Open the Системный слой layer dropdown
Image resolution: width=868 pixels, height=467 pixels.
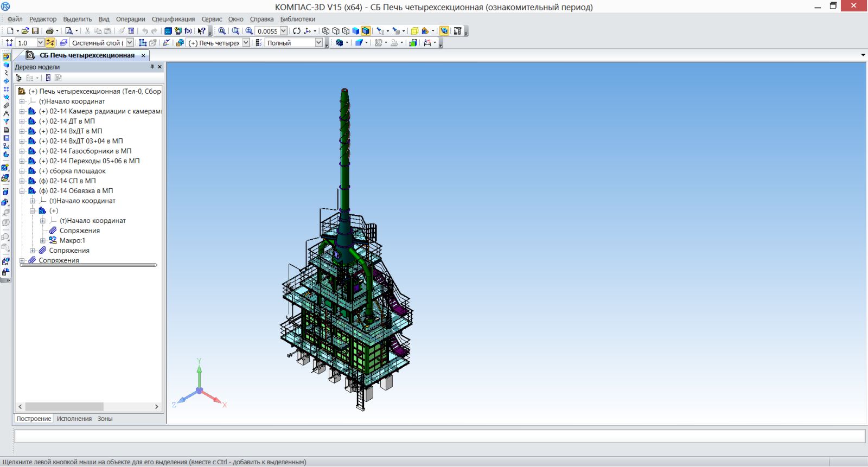click(x=130, y=43)
